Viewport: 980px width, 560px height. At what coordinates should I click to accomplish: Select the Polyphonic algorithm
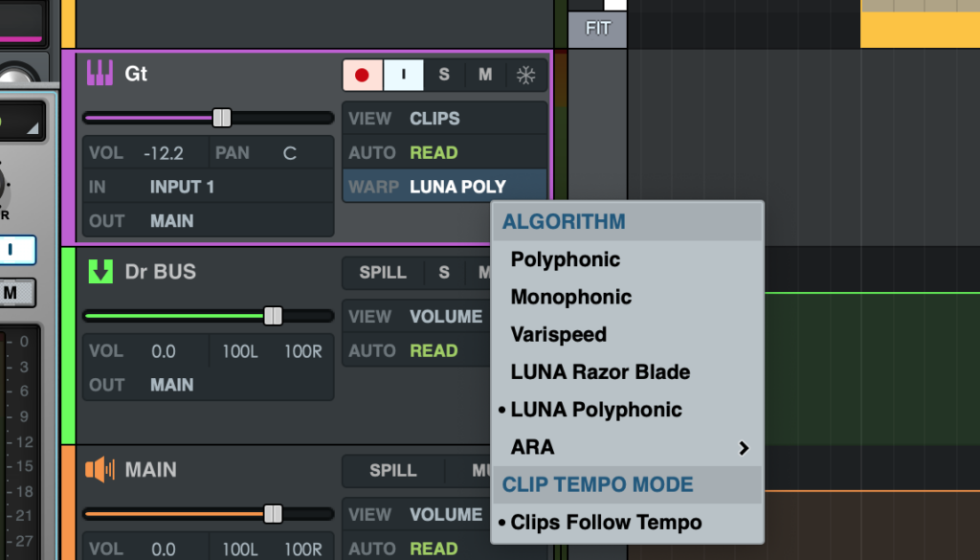[x=565, y=259]
